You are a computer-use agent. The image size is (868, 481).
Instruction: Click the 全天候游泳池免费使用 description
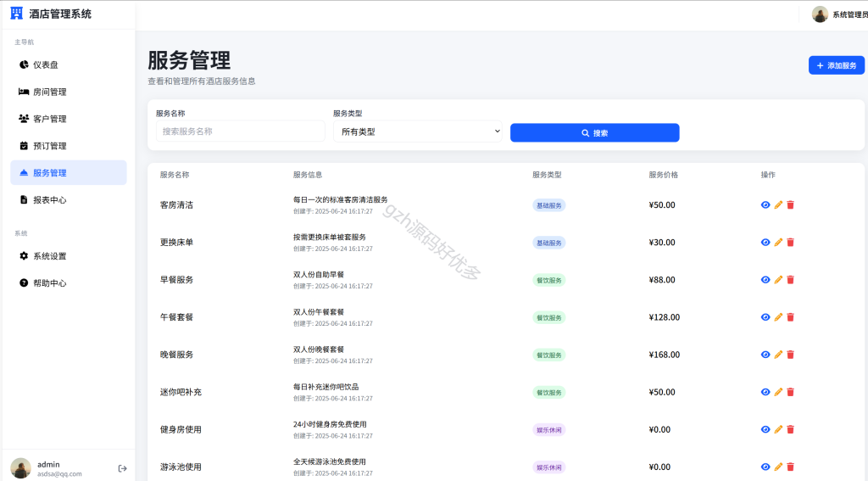tap(330, 461)
